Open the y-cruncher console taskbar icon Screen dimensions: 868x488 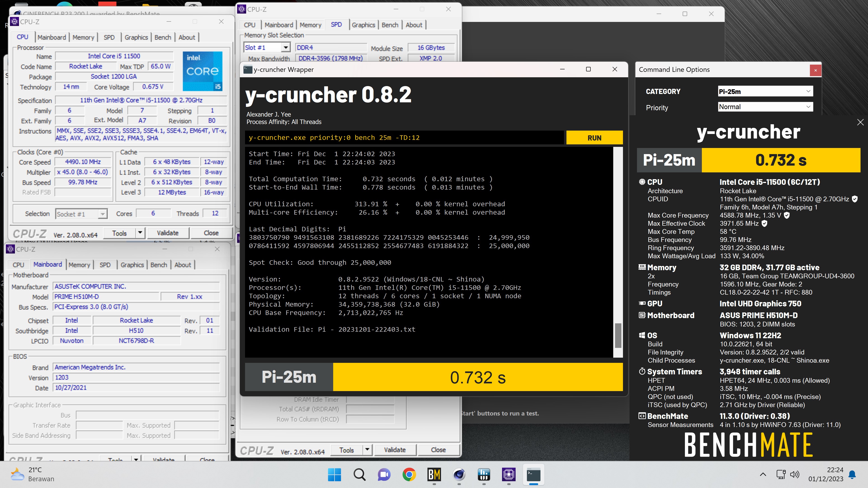pos(533,475)
